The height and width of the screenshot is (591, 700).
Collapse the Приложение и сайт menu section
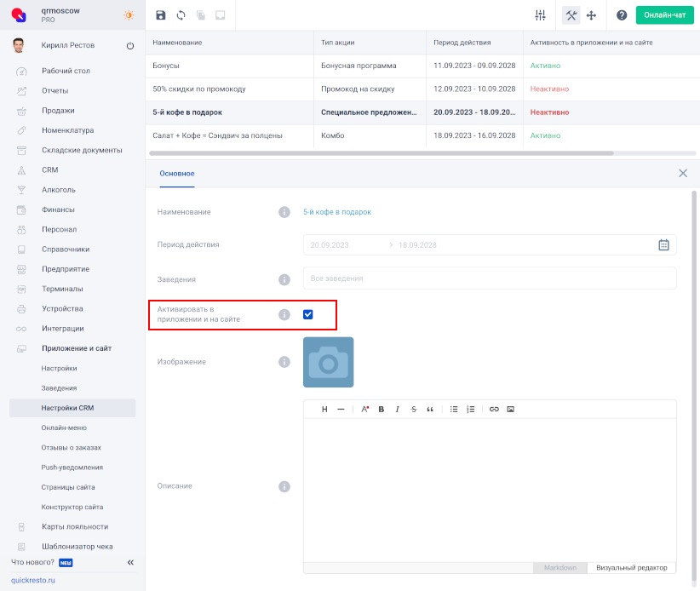[77, 348]
